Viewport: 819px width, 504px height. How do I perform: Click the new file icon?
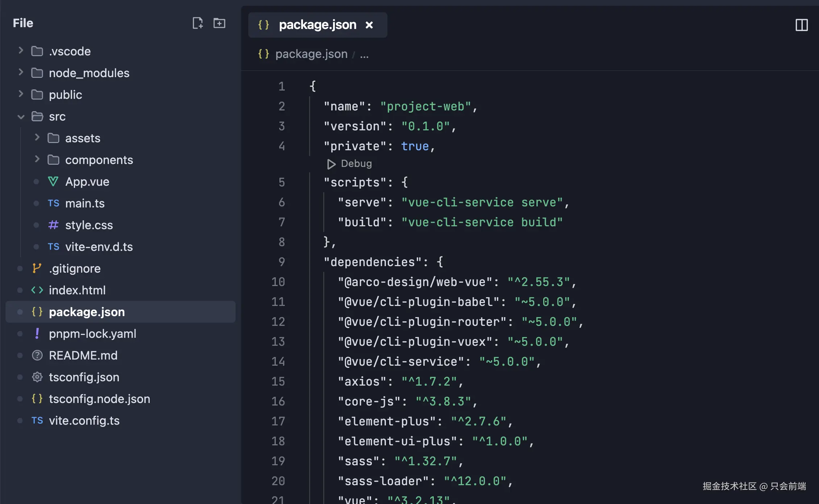pos(198,23)
